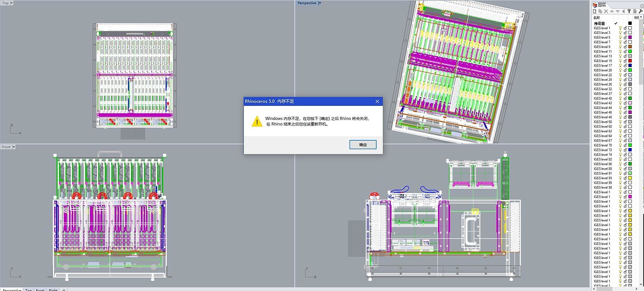644x291 pixels.
Task: Close the Rhinoceros 5.0 内存不足 dialog
Action: (x=377, y=101)
